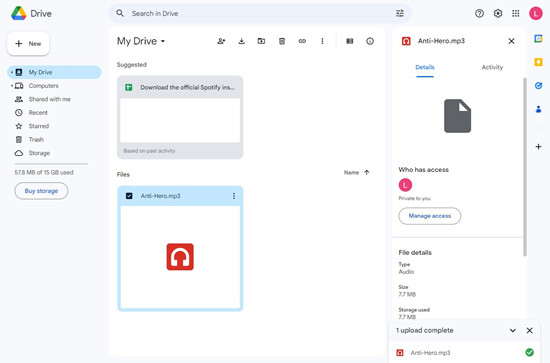Open the Help question mark icon
Viewport: 550px width, 363px height.
pos(479,13)
